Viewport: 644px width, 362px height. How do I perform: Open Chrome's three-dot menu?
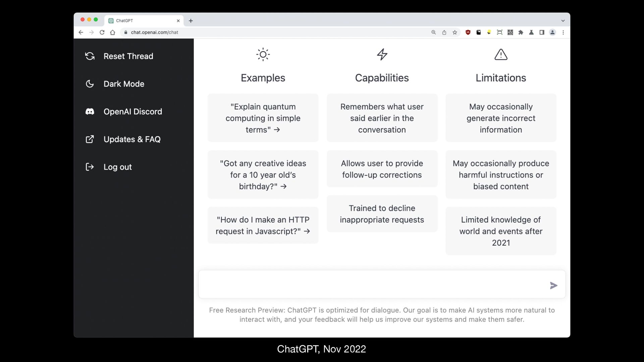pos(563,32)
